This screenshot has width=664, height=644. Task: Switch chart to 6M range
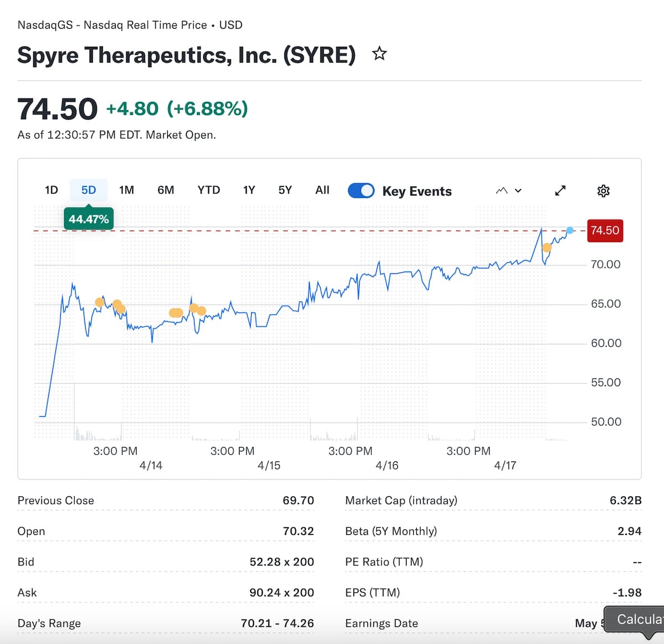[166, 190]
